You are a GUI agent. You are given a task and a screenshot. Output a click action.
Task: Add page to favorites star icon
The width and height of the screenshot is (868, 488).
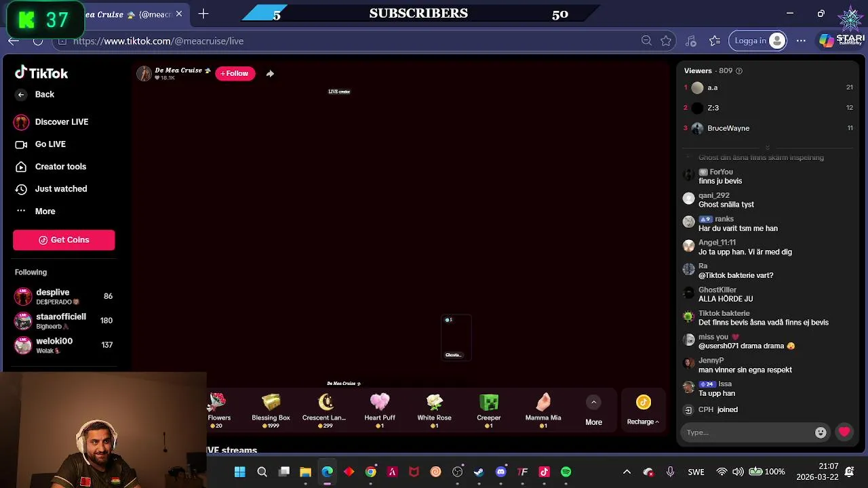tap(666, 41)
